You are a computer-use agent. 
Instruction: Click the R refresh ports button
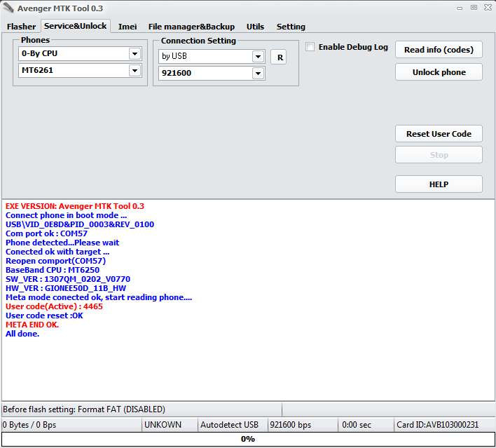279,57
